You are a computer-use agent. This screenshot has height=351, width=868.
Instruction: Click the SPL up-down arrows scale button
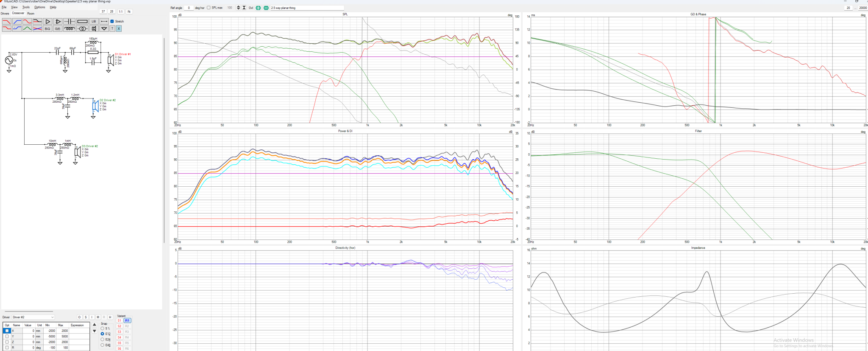click(238, 8)
